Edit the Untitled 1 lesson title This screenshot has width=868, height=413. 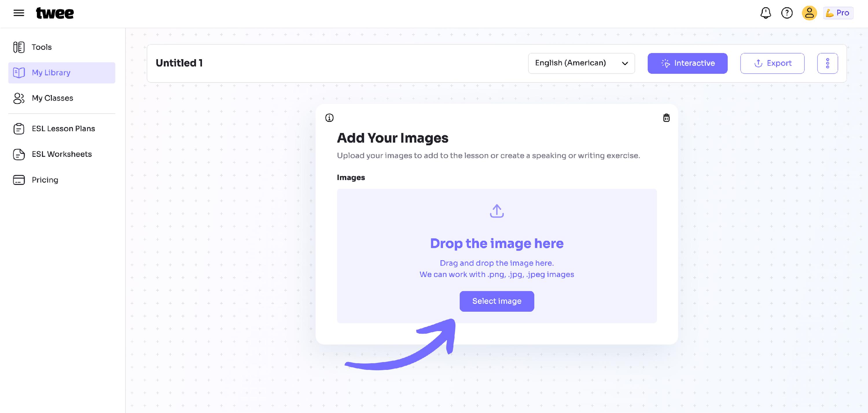coord(179,63)
